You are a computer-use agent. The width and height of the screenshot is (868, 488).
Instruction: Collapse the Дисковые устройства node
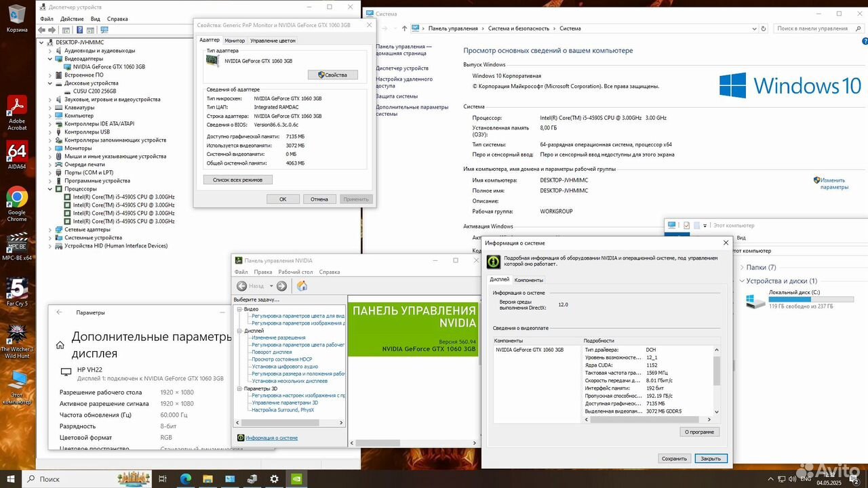click(50, 83)
